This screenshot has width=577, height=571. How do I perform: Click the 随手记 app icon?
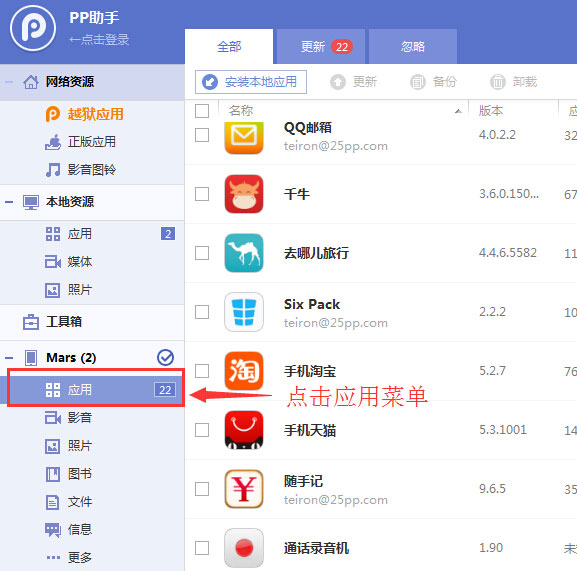pos(244,489)
